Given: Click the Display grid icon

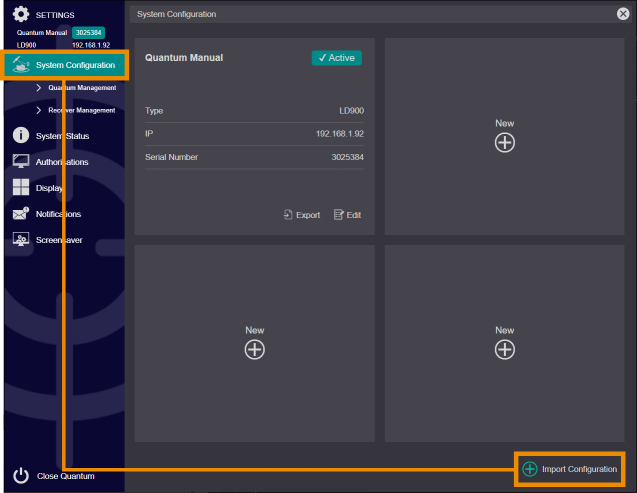Looking at the screenshot, I should pyautogui.click(x=21, y=187).
